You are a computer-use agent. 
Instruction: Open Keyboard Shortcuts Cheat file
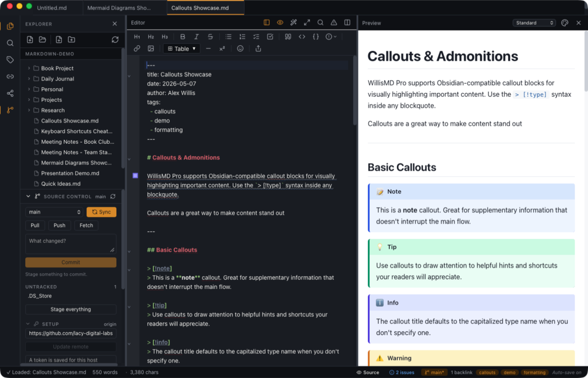coord(77,131)
